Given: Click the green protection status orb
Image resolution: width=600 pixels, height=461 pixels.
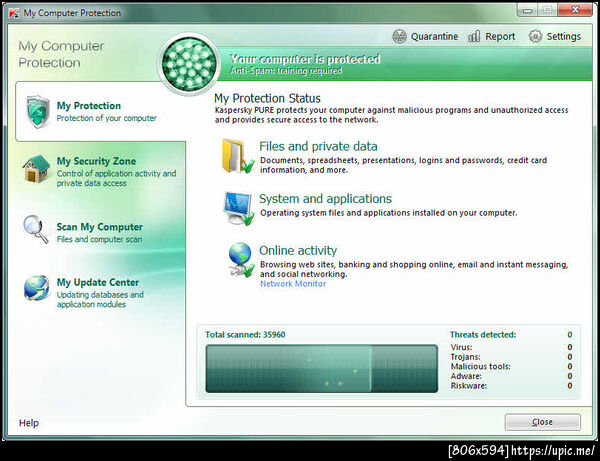Looking at the screenshot, I should (x=189, y=64).
